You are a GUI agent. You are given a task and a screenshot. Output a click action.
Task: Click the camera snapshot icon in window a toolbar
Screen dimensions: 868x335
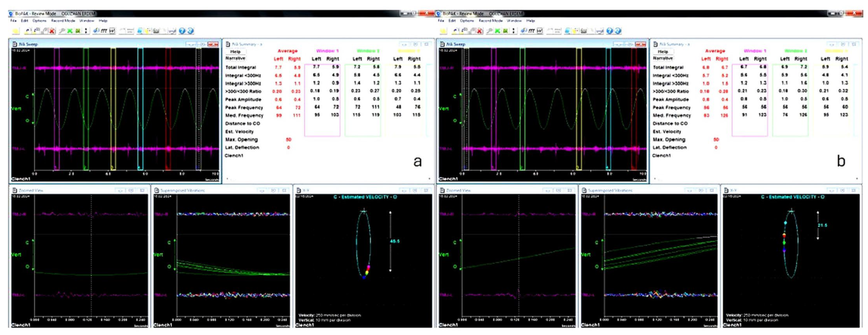point(156,31)
